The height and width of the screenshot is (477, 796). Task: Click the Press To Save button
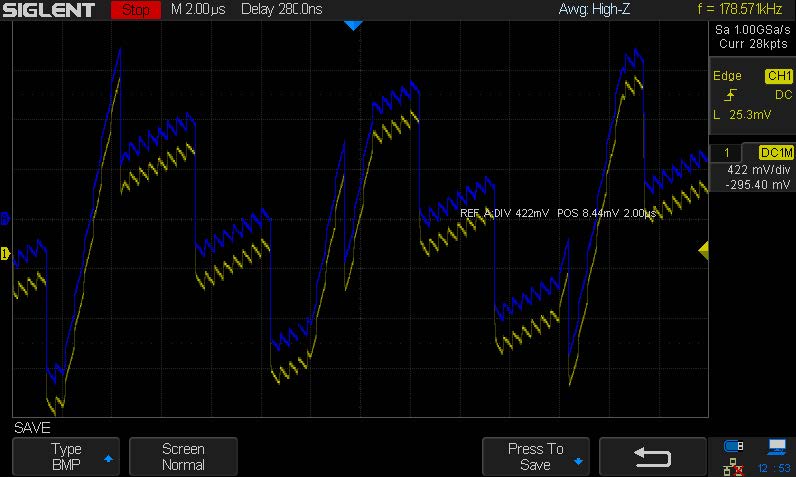(x=535, y=456)
